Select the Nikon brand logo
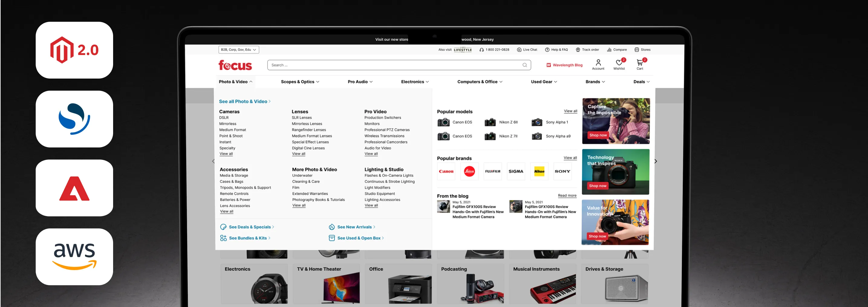Screen dimensions: 868x307 coord(539,171)
